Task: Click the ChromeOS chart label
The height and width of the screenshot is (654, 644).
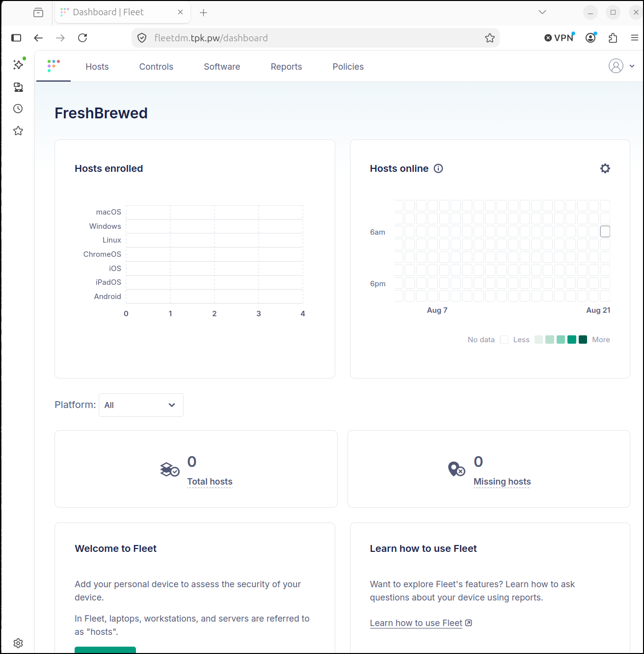Action: (102, 254)
